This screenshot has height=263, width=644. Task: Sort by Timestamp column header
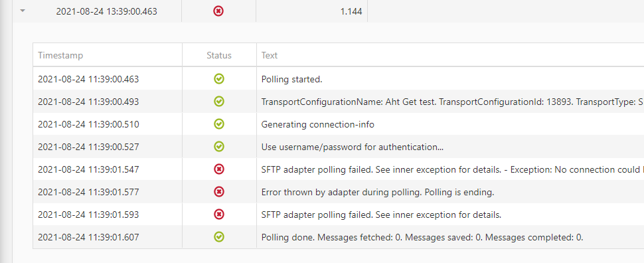(60, 55)
